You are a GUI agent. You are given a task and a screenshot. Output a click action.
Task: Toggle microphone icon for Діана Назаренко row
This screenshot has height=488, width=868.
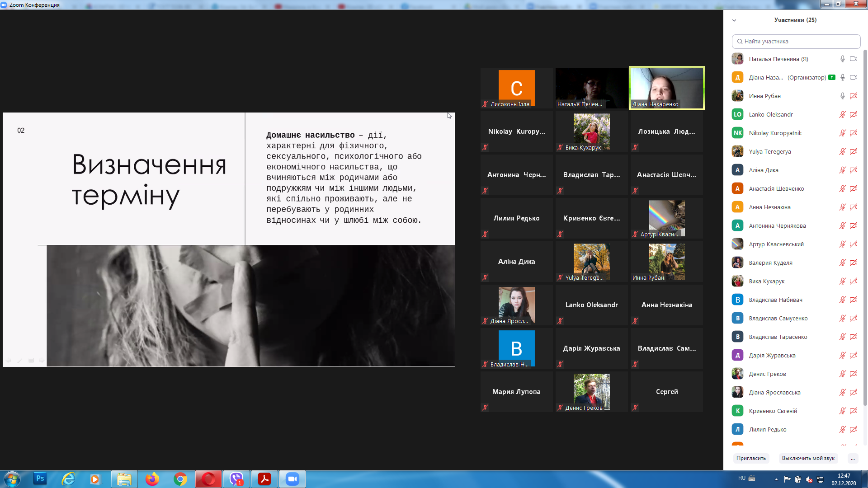[x=842, y=77]
